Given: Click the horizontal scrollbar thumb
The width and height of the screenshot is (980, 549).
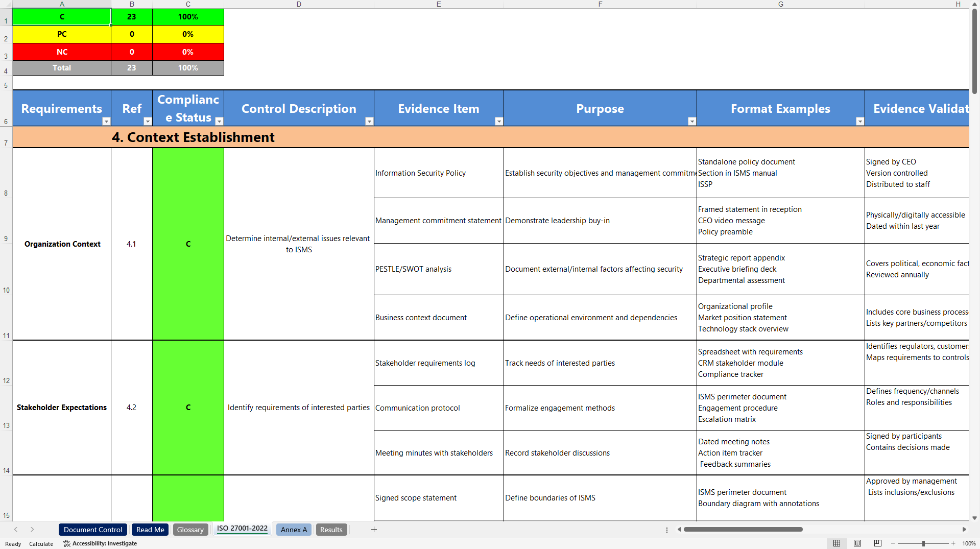Looking at the screenshot, I should [743, 530].
